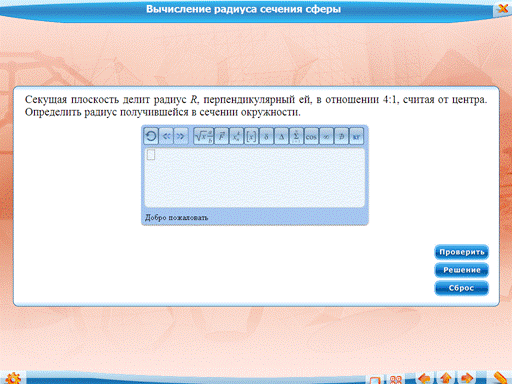
Task: Go to next page with orange right arrow
Action: (x=467, y=378)
